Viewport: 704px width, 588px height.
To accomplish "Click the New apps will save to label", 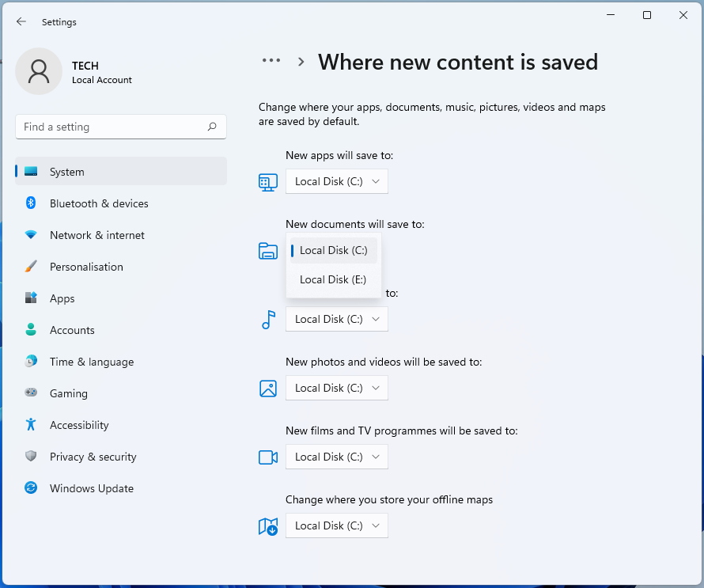I will [339, 155].
